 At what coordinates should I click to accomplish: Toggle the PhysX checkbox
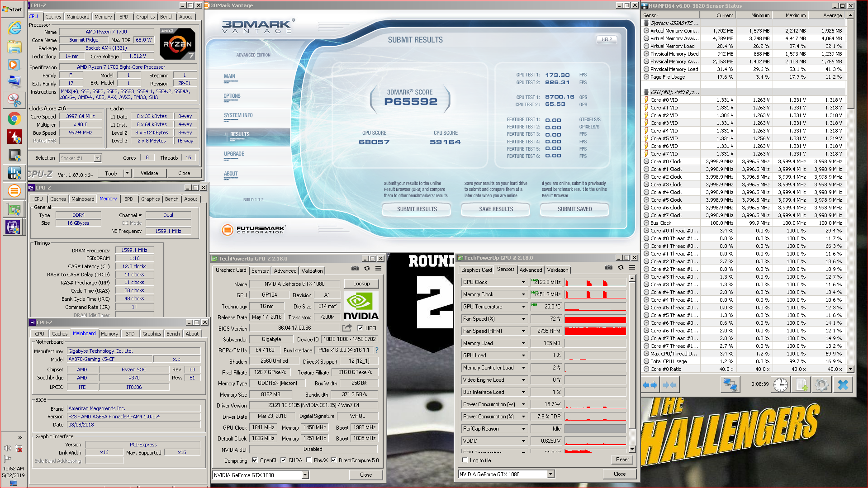coord(308,460)
